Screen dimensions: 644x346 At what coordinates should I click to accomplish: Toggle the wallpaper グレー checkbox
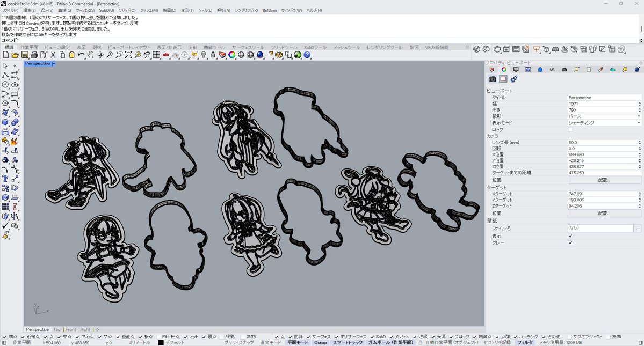(570, 242)
